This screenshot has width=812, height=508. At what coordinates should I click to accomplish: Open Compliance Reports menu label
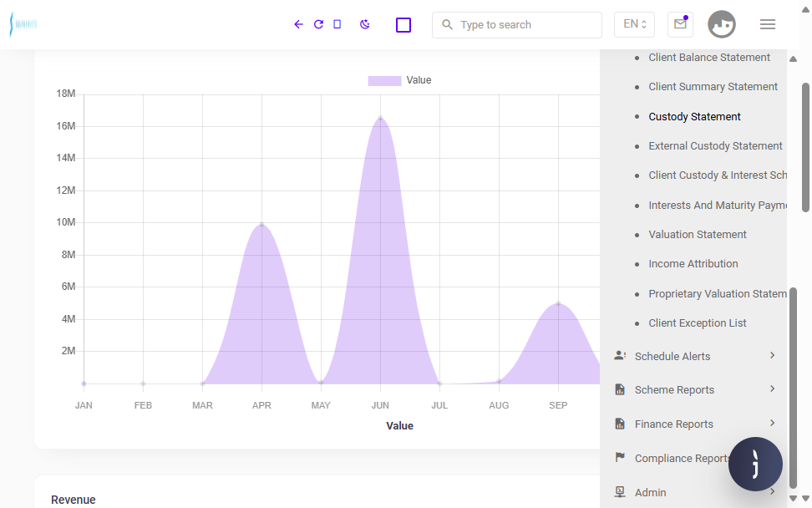pyautogui.click(x=682, y=459)
